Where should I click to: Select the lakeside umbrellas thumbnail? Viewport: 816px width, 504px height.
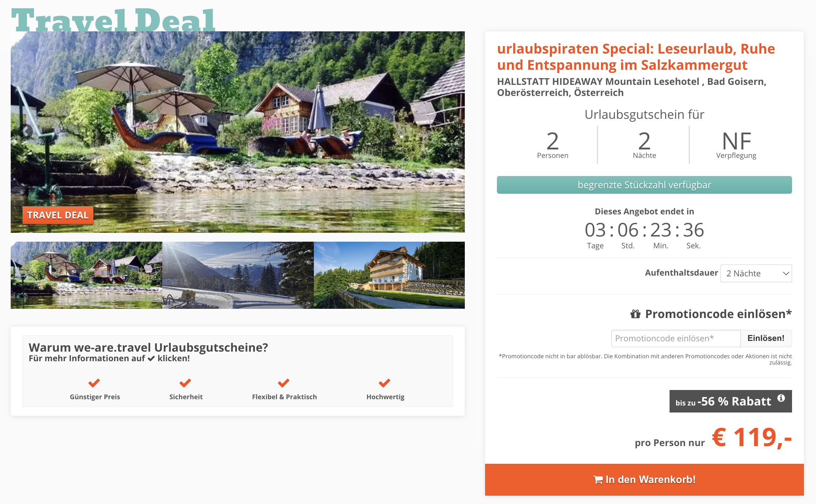tap(86, 275)
